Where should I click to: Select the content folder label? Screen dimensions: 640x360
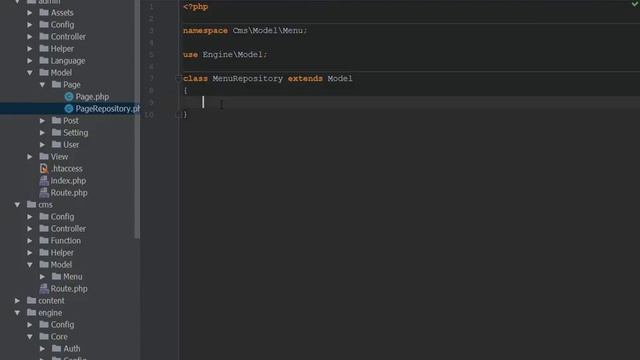pos(51,301)
